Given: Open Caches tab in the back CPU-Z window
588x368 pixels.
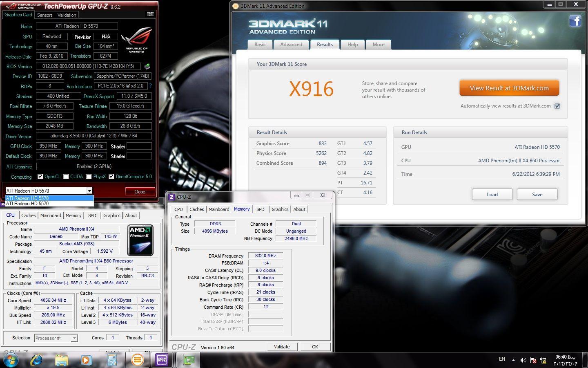Looking at the screenshot, I should click(28, 215).
